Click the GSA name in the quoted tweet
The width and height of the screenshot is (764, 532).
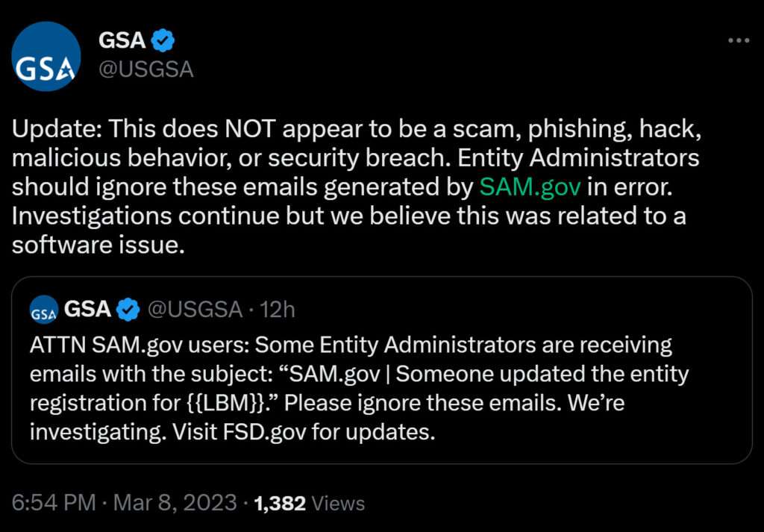point(88,309)
